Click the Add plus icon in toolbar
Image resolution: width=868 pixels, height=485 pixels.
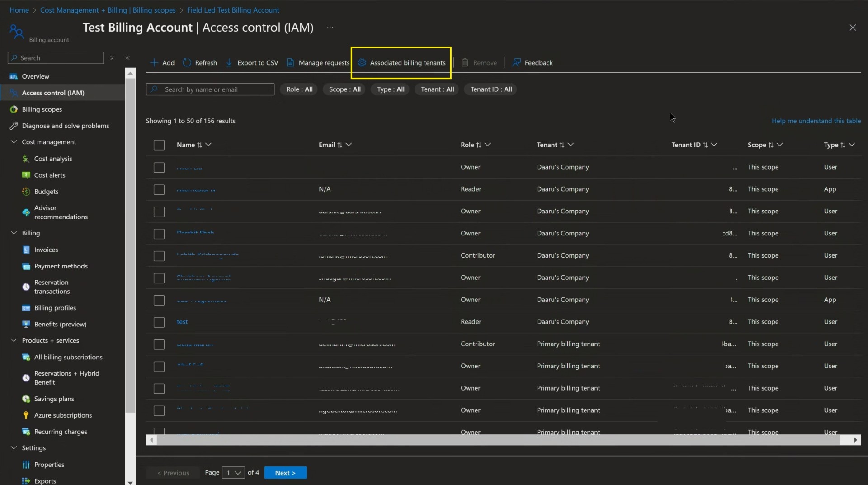pyautogui.click(x=154, y=63)
